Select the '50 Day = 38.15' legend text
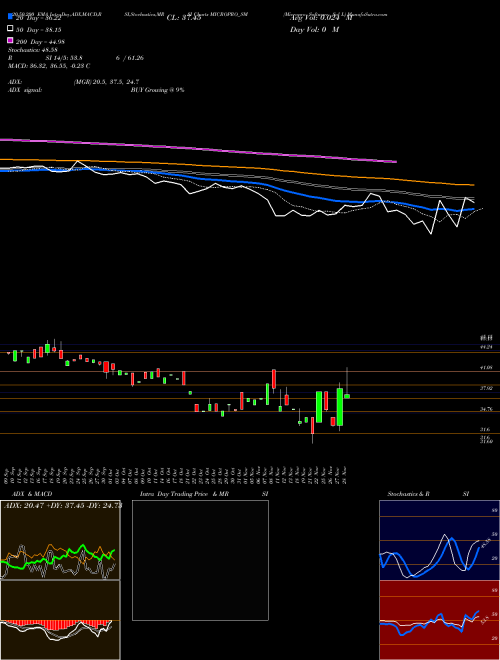 [39, 30]
